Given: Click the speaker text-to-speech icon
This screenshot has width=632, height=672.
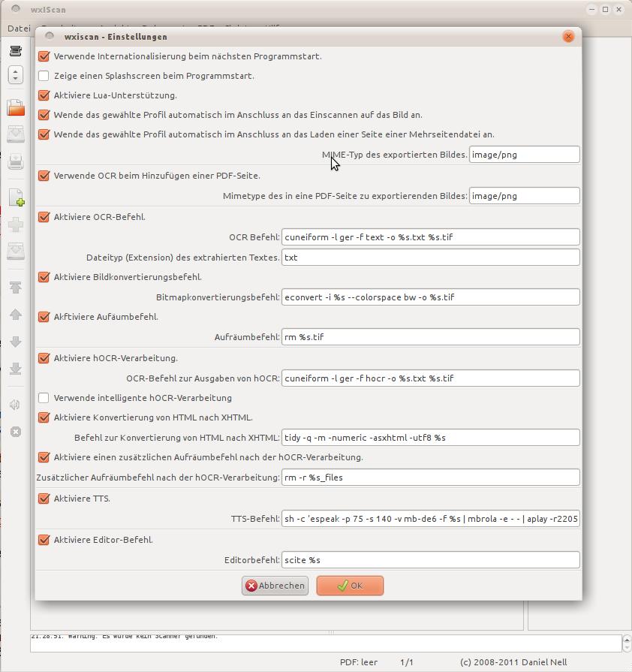Looking at the screenshot, I should (x=15, y=405).
